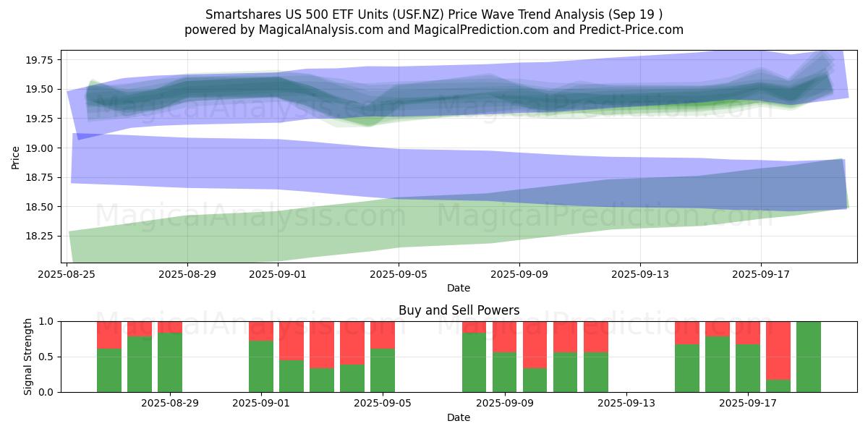Click the fully green last bar in the power chart
Viewport: 868px width, 434px height.
(x=809, y=357)
